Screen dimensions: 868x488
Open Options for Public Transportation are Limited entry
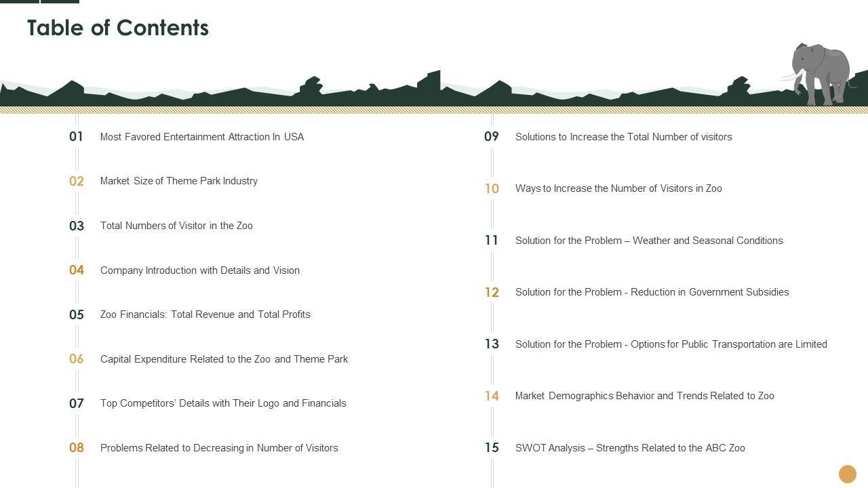[671, 344]
